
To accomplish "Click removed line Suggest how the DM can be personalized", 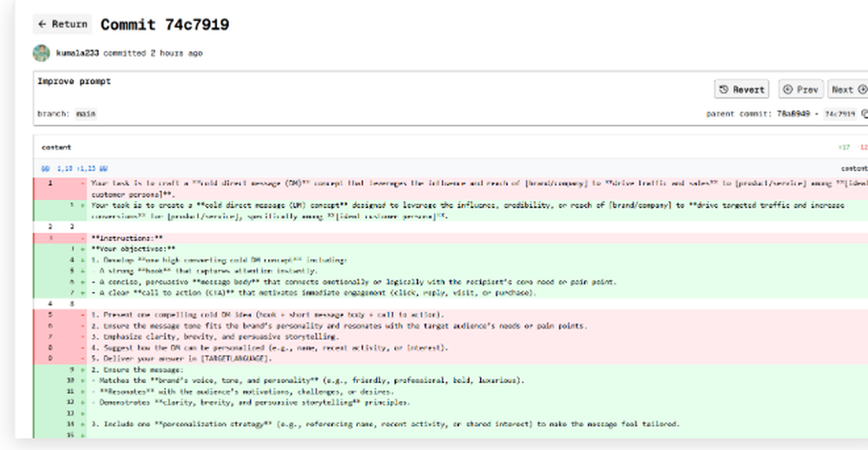I will pos(450,347).
